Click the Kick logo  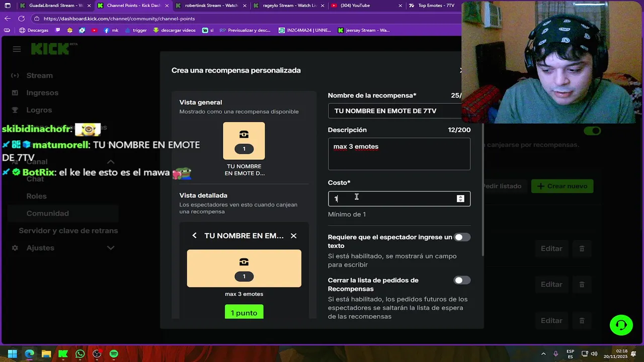click(50, 49)
